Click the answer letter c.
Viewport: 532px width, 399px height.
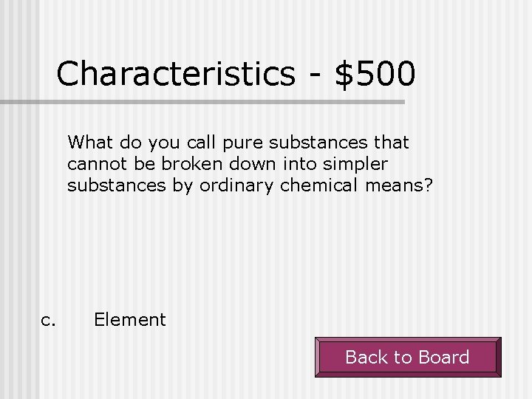coord(48,321)
